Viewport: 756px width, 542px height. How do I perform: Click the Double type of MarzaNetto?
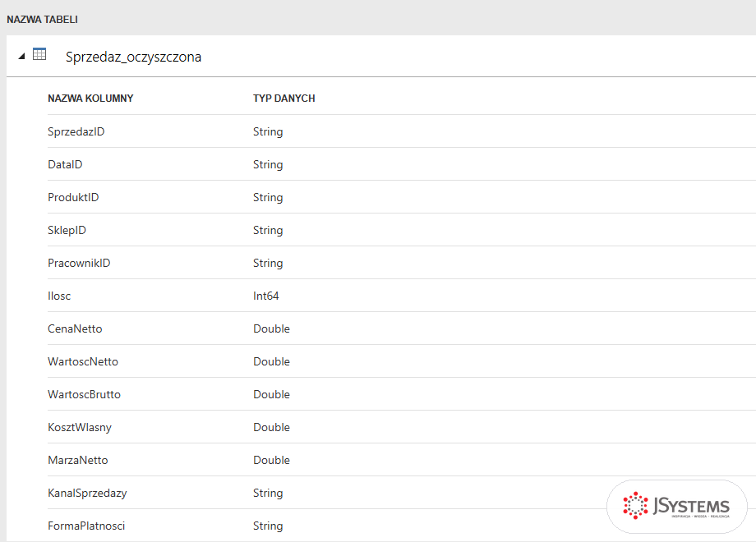pyautogui.click(x=271, y=460)
